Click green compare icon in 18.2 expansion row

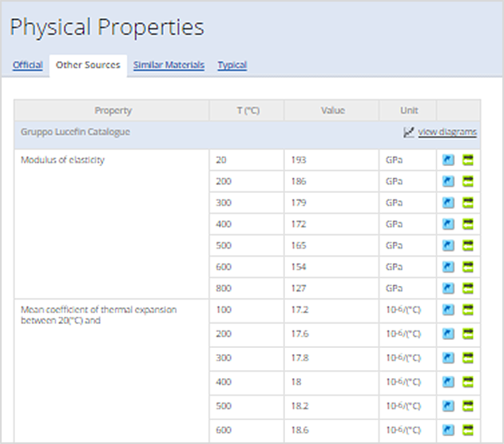coord(468,406)
